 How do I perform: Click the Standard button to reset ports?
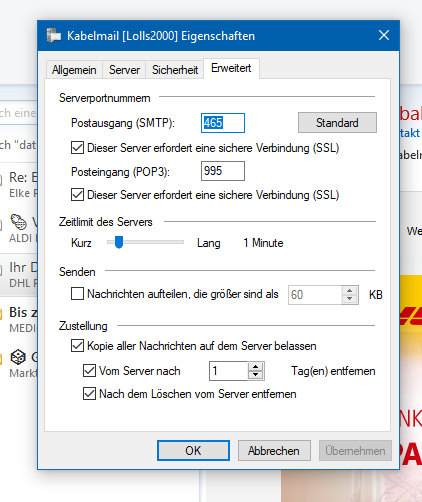pos(337,123)
